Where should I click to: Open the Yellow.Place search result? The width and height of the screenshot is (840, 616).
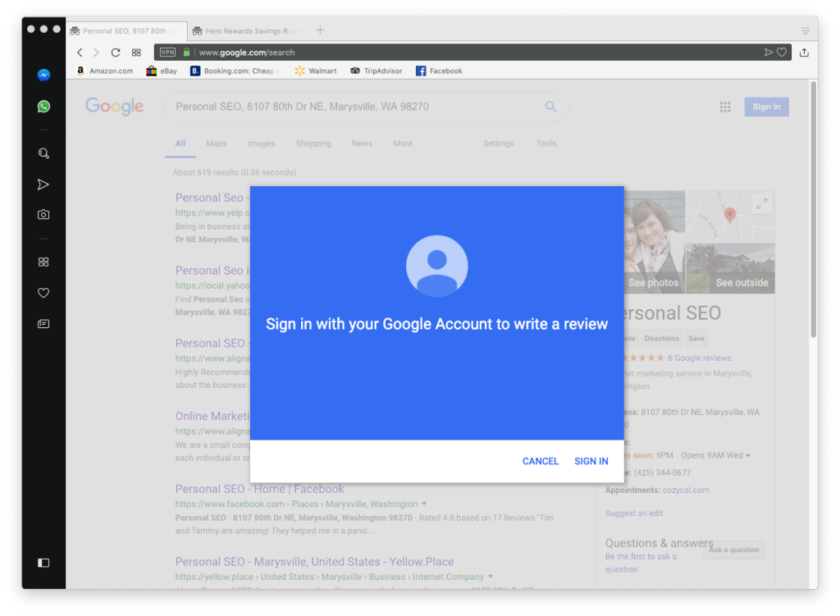point(314,562)
